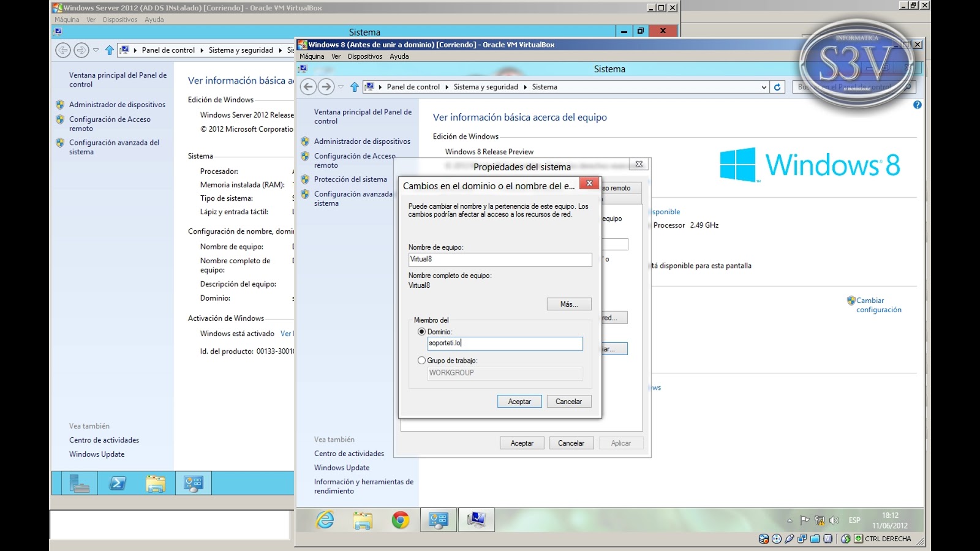Viewport: 980px width, 551px height.
Task: Open Dispositivos menu of Server 2012 VirtualBox
Action: (120, 20)
